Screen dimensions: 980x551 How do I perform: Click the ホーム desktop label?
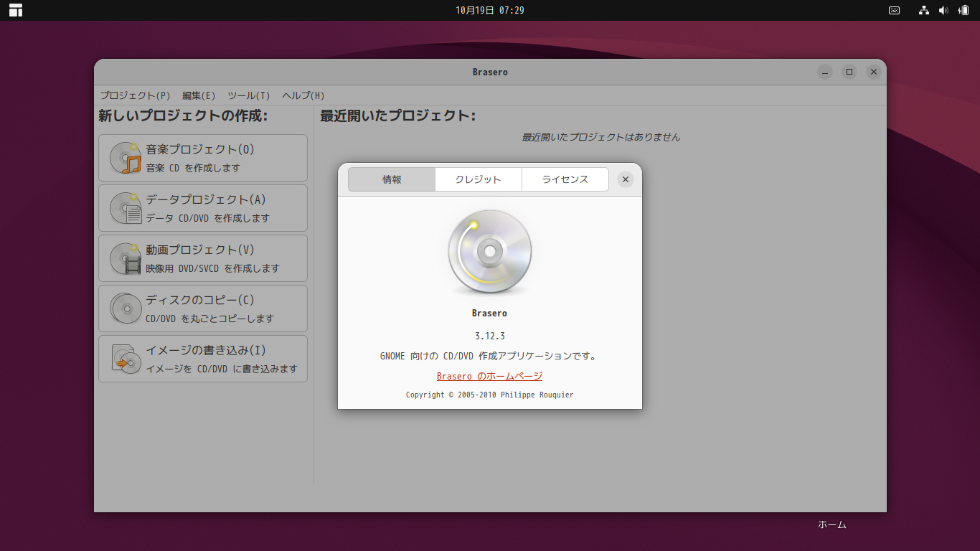click(x=832, y=524)
